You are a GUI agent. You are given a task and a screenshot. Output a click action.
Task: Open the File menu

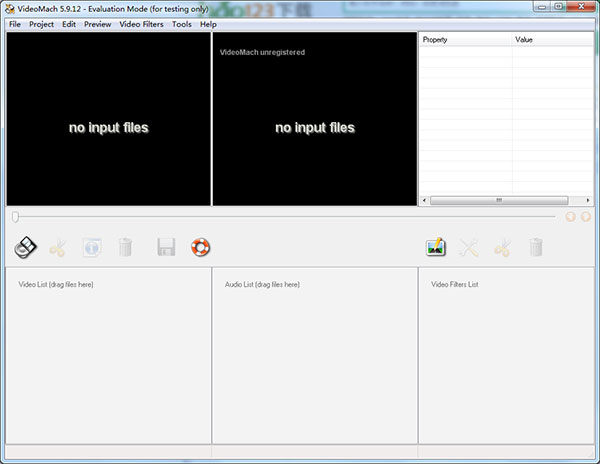coord(15,24)
